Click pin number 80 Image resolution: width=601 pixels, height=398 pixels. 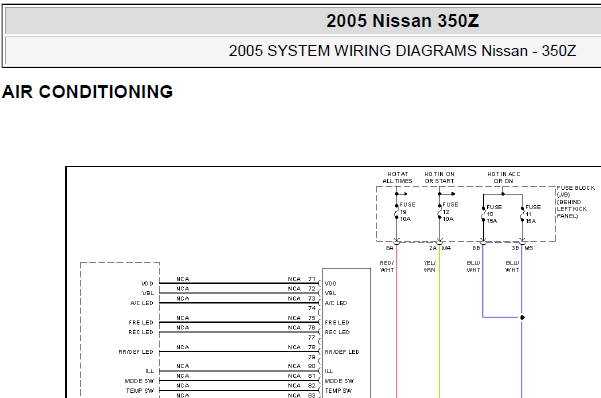(x=312, y=367)
